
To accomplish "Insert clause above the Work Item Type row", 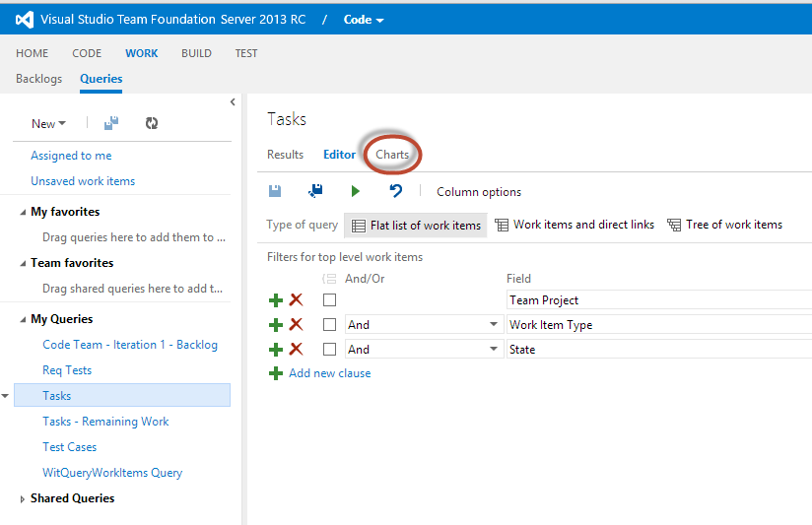I will point(276,325).
